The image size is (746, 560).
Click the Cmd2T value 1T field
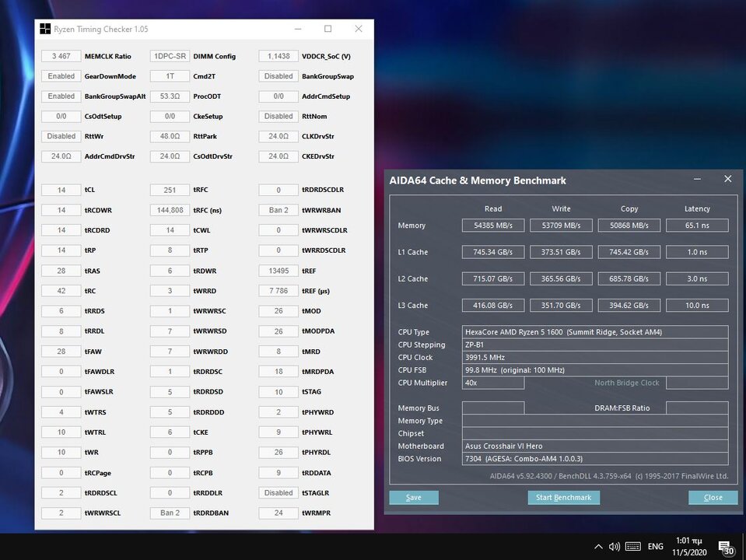click(170, 76)
